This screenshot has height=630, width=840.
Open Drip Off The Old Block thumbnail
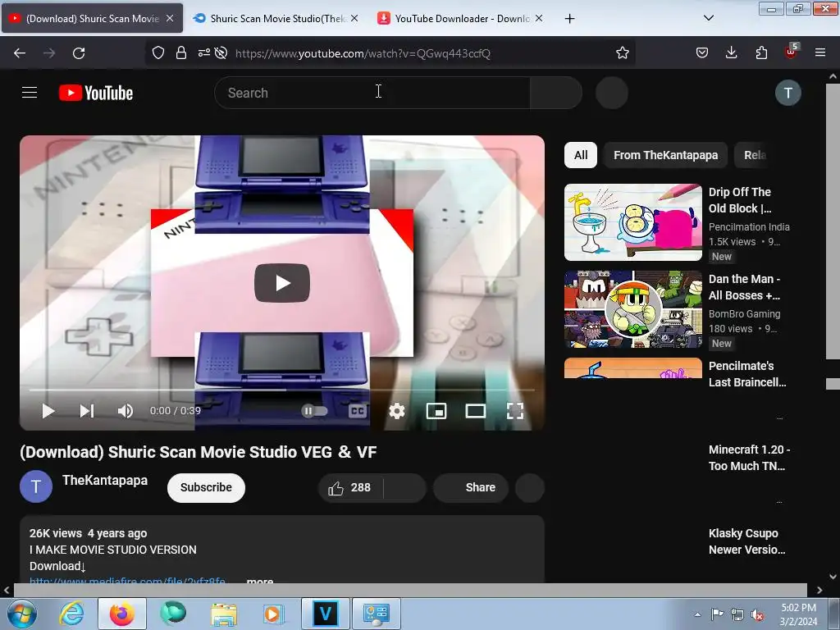(x=633, y=222)
